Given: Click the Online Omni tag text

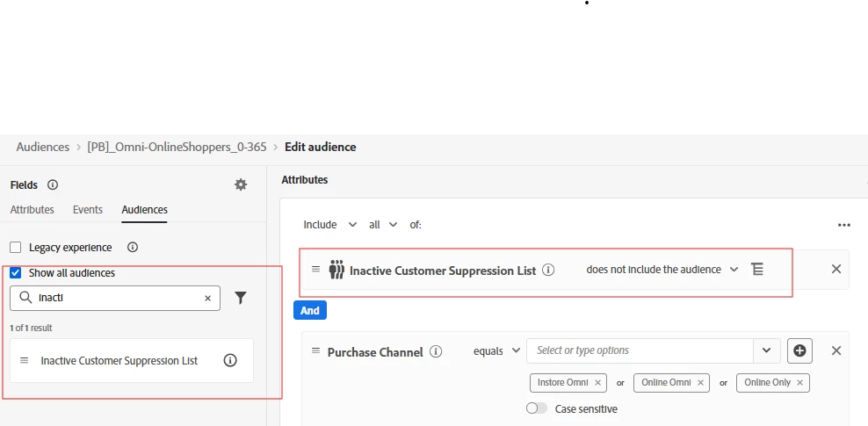Looking at the screenshot, I should [x=666, y=383].
